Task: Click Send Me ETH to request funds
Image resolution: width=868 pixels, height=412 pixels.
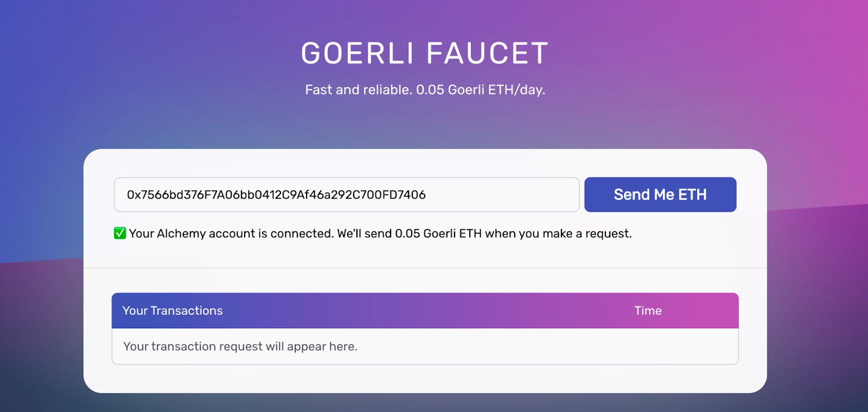Action: (x=660, y=194)
